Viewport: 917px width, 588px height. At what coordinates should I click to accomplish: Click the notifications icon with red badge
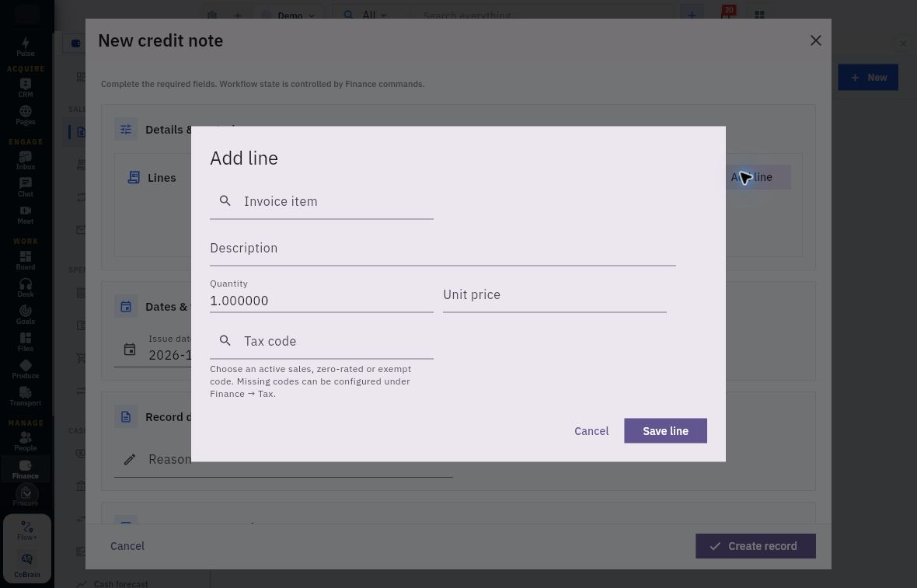[727, 13]
